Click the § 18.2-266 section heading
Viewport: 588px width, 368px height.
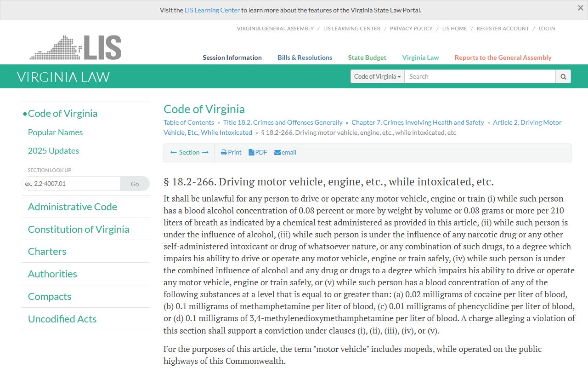tap(328, 182)
